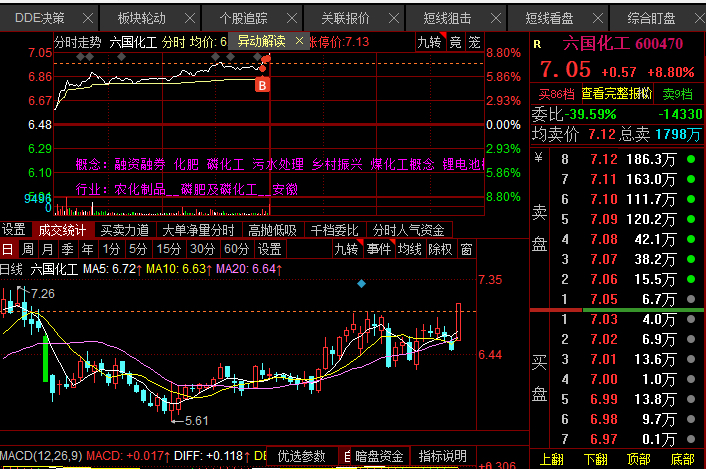Select the 短线看盘 tab
The width and height of the screenshot is (706, 469).
[549, 18]
